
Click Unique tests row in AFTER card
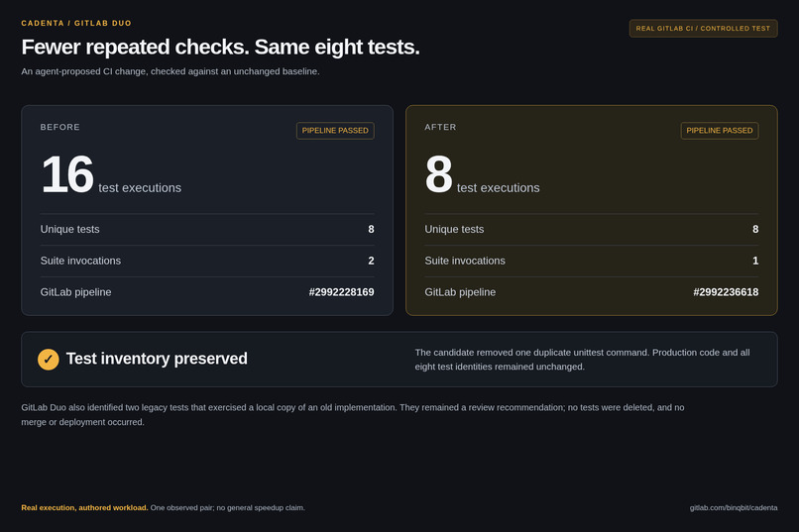click(592, 230)
